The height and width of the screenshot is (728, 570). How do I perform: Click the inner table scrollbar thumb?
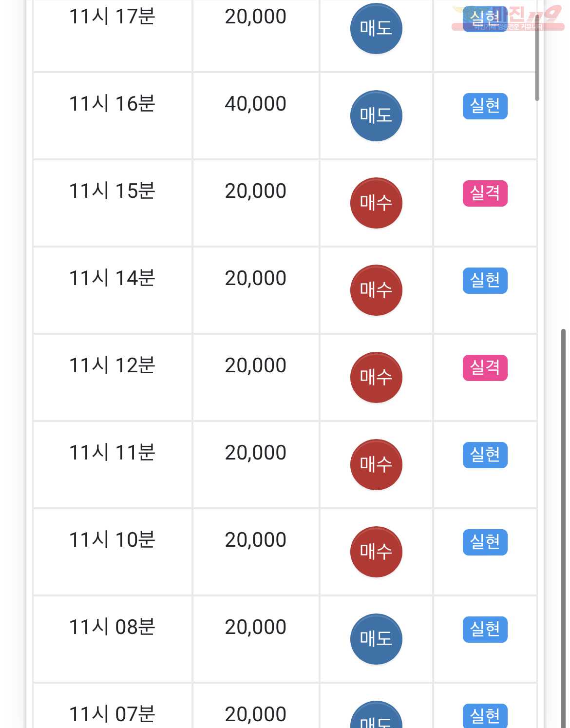tap(537, 57)
